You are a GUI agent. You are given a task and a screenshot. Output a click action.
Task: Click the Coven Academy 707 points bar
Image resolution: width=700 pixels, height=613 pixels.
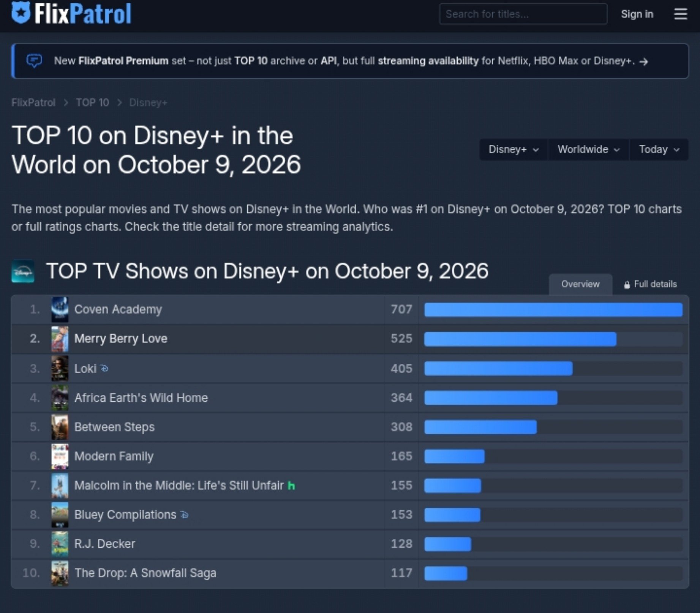[553, 310]
